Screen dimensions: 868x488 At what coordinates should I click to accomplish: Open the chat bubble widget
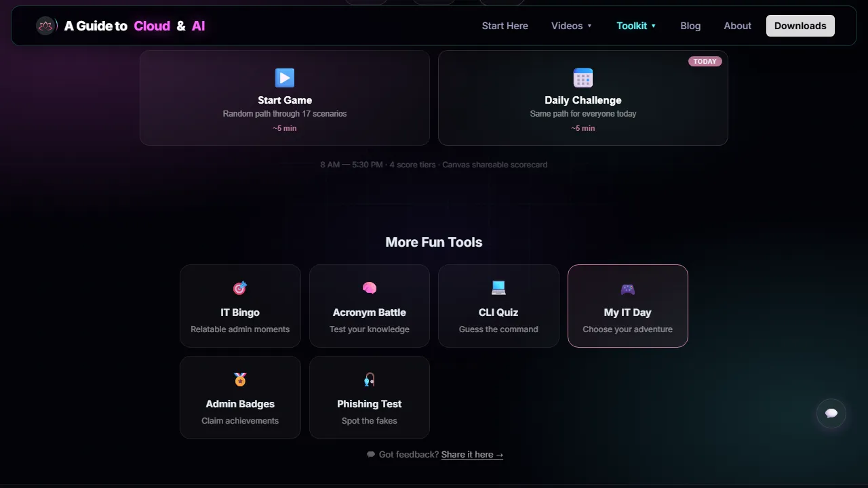point(831,413)
